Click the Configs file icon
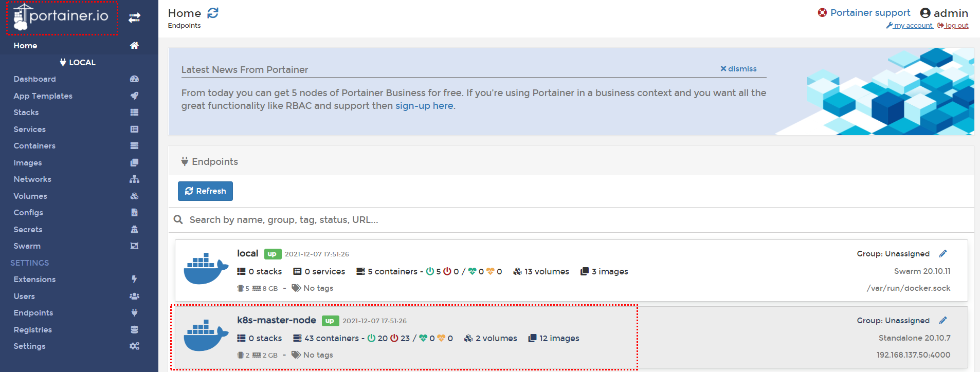Image resolution: width=980 pixels, height=372 pixels. [x=134, y=213]
